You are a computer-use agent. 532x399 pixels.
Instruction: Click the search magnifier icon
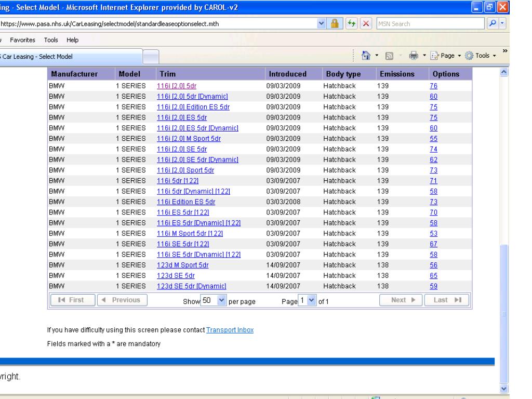click(x=493, y=23)
